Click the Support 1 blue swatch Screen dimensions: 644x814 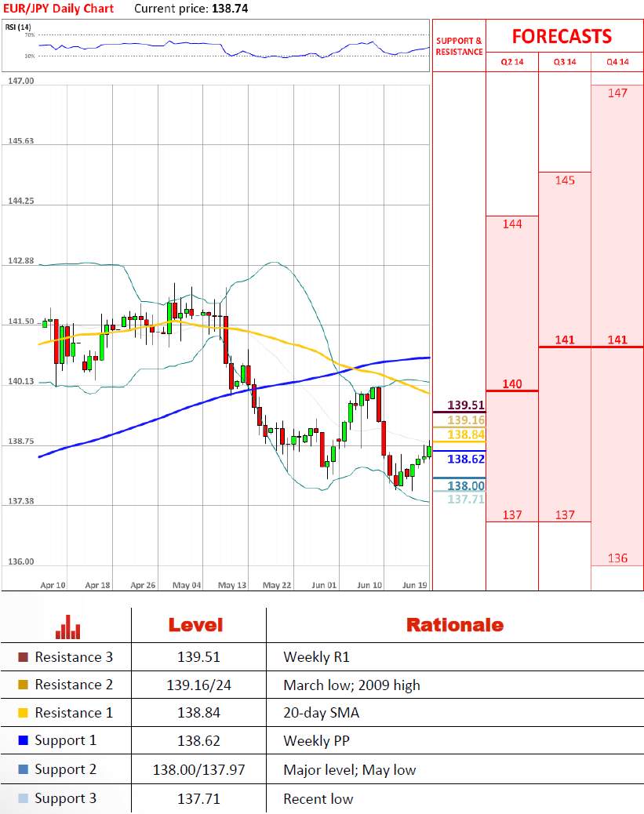23,740
